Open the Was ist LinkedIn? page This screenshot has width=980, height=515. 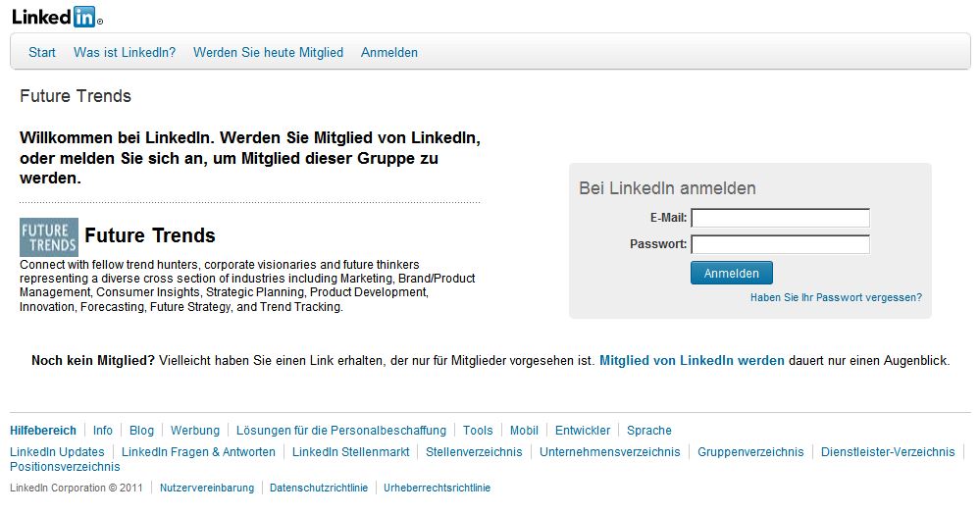tap(125, 53)
